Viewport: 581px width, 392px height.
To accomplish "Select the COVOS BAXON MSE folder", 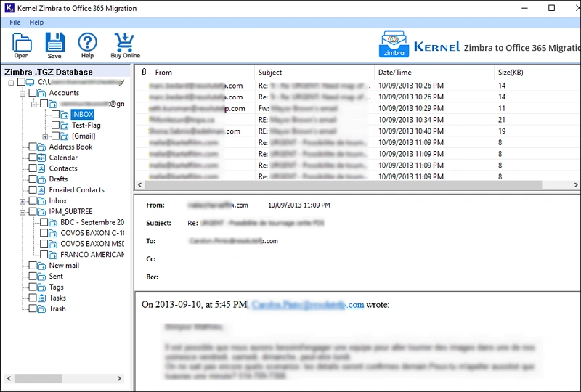I will (92, 244).
